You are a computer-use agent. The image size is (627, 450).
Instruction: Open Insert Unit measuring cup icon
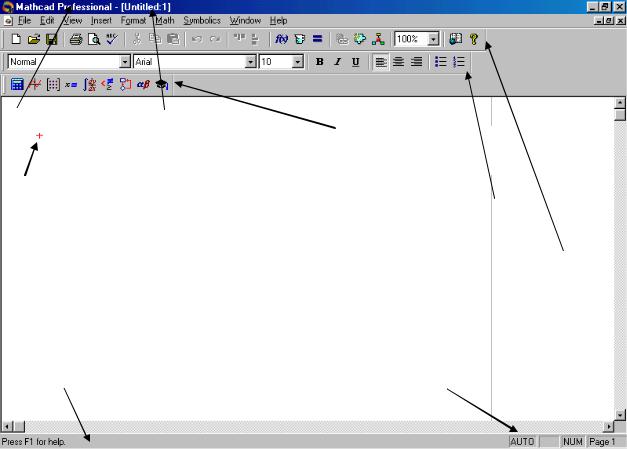click(x=300, y=39)
